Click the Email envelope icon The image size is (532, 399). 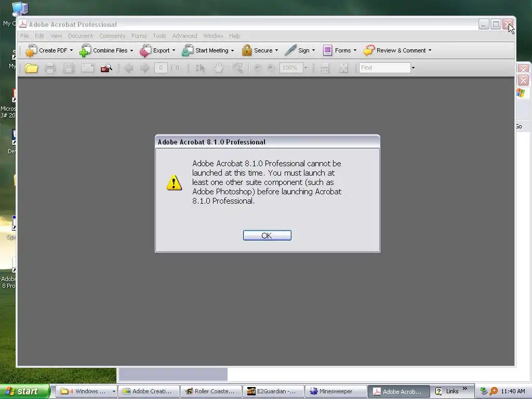[x=87, y=68]
